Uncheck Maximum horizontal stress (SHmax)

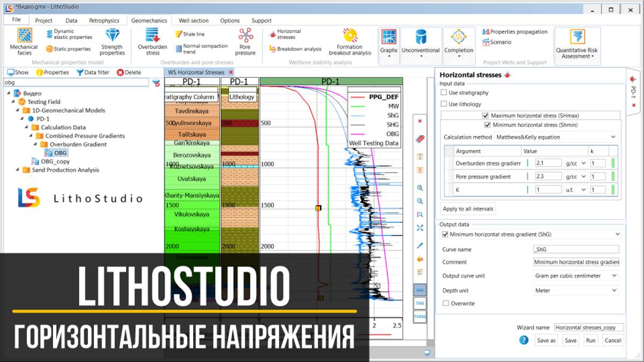pyautogui.click(x=485, y=115)
